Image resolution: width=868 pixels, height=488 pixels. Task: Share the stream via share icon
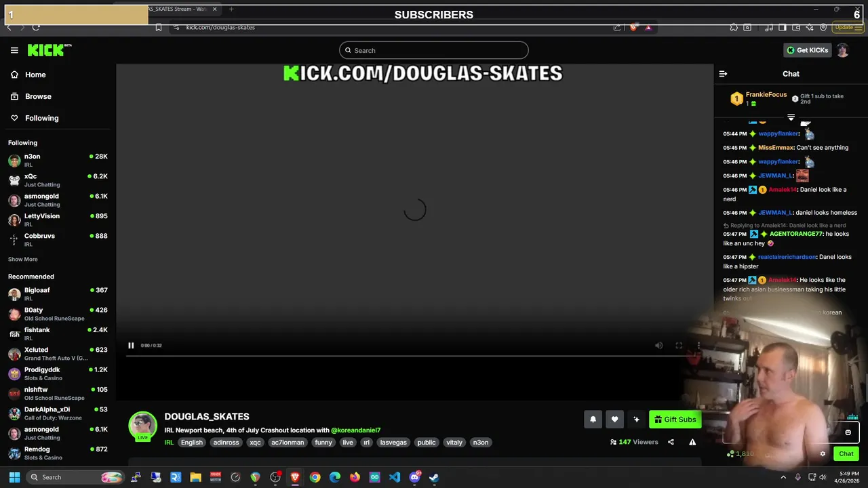671,442
